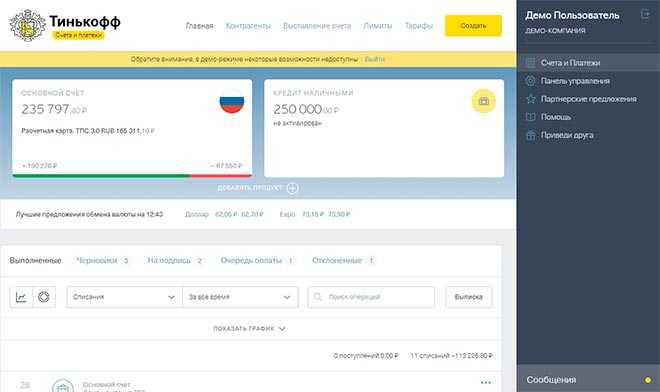Viewport: 660px width, 392px height.
Task: Open the three-dots menu of the operation row
Action: 486,383
